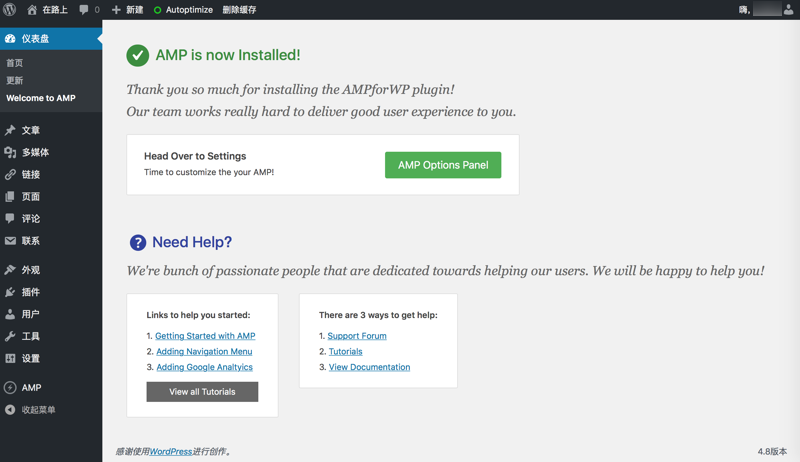Screen dimensions: 800x462
Task: Click the Autoptimize green circle icon
Action: point(158,10)
